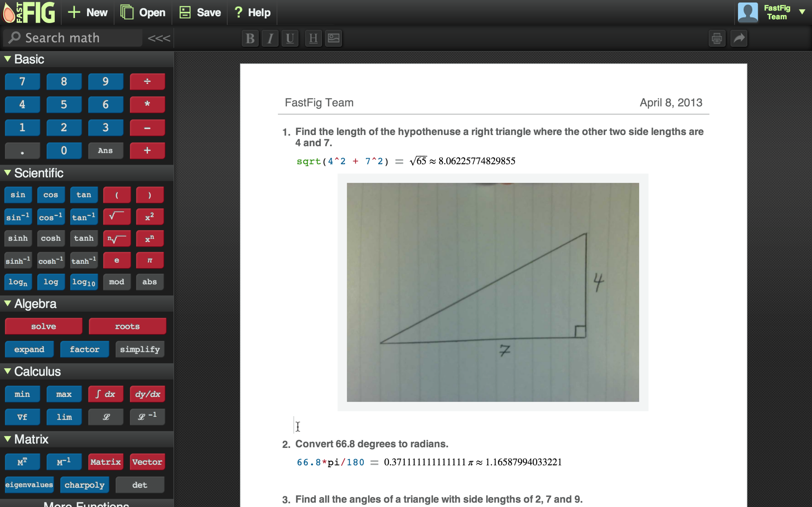Screen dimensions: 812x507
Task: Toggle Italic formatting in toolbar
Action: pyautogui.click(x=270, y=38)
